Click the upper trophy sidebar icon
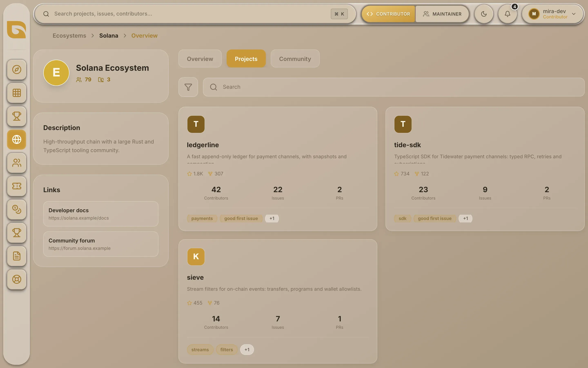 click(x=17, y=116)
